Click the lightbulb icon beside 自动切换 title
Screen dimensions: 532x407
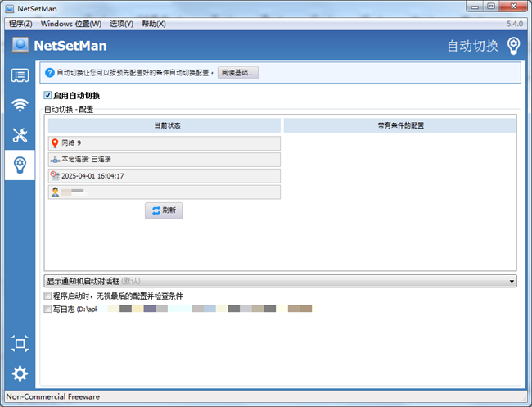pos(513,46)
